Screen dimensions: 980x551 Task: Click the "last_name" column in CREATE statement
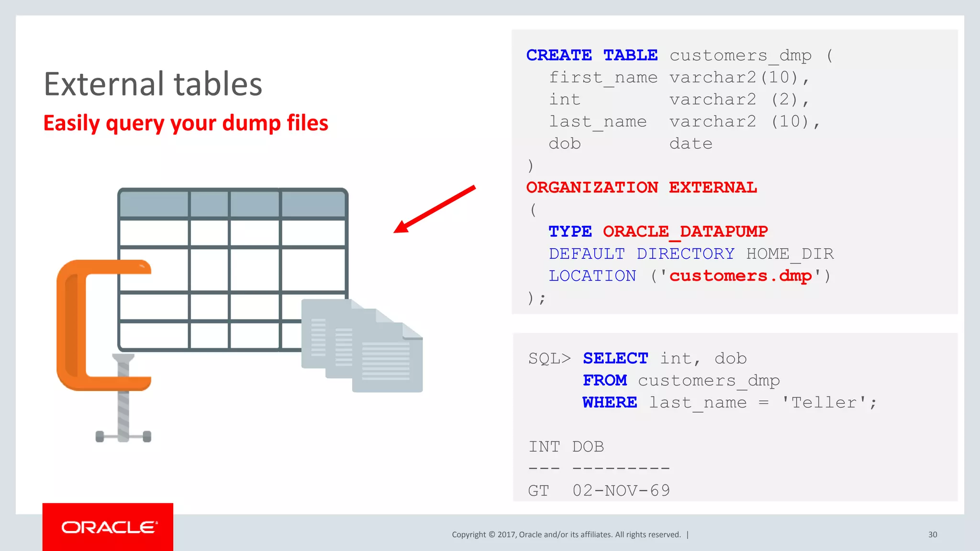pyautogui.click(x=598, y=122)
